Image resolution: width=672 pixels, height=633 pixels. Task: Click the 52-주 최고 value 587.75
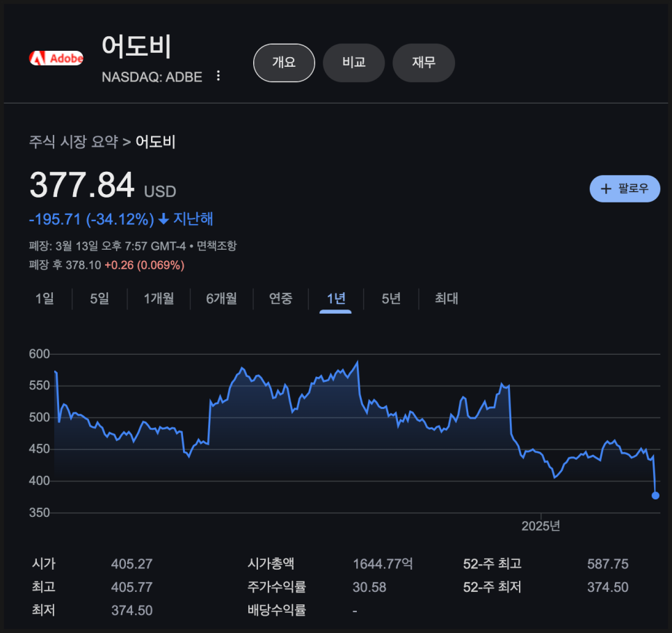click(x=608, y=564)
